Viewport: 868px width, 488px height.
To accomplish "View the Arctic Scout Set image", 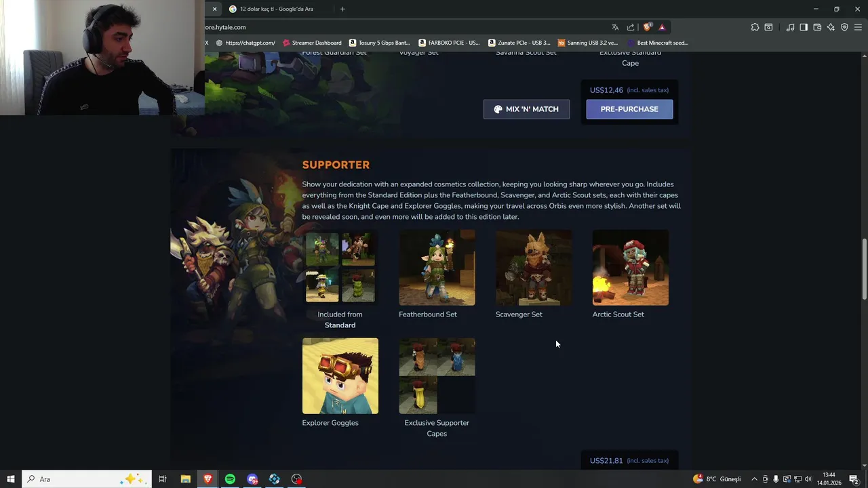I will [x=631, y=268].
